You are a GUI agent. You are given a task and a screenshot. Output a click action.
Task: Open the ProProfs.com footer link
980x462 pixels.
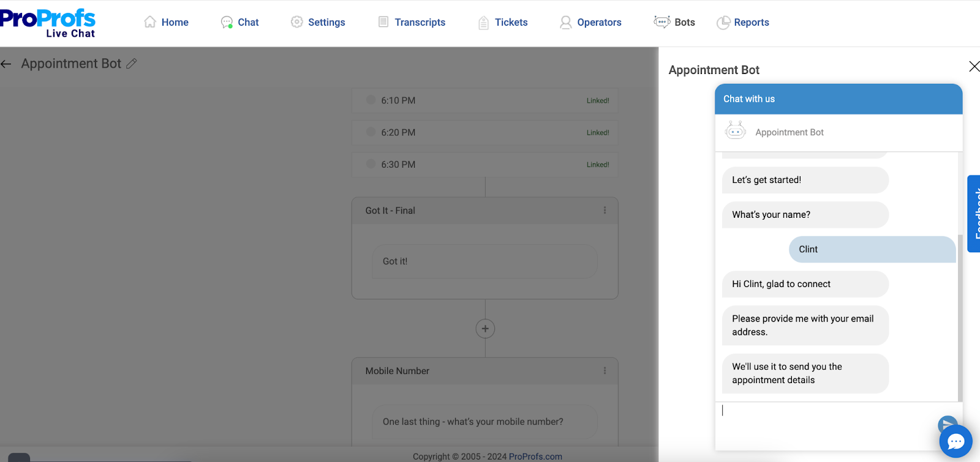[535, 456]
